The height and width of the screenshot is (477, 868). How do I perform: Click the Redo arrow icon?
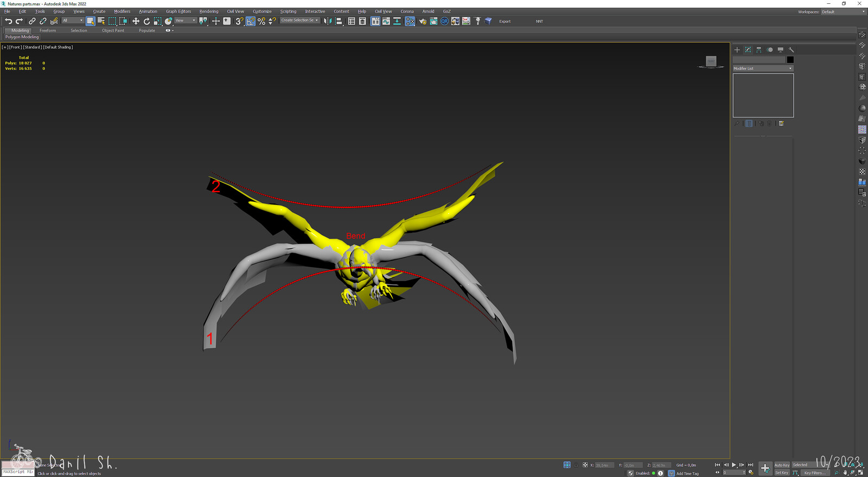pos(19,21)
